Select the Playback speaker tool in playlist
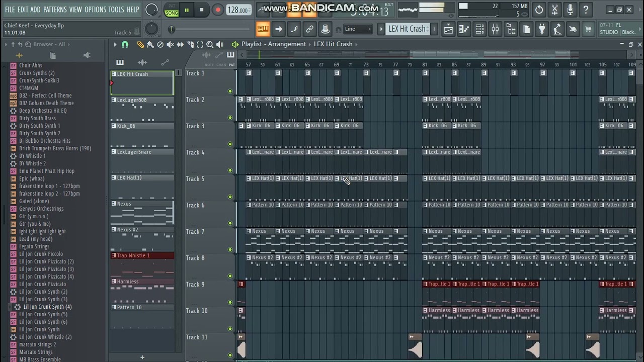Image resolution: width=644 pixels, height=362 pixels. pyautogui.click(x=220, y=44)
